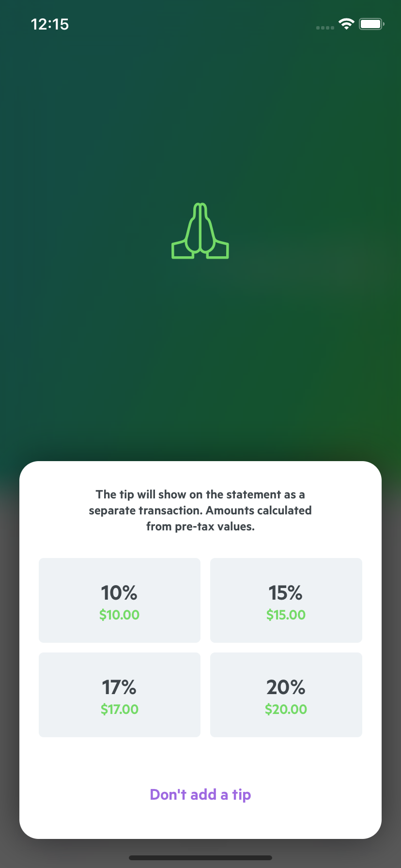Image resolution: width=401 pixels, height=868 pixels.
Task: Tap the $17.00 tip amount
Action: (x=120, y=709)
